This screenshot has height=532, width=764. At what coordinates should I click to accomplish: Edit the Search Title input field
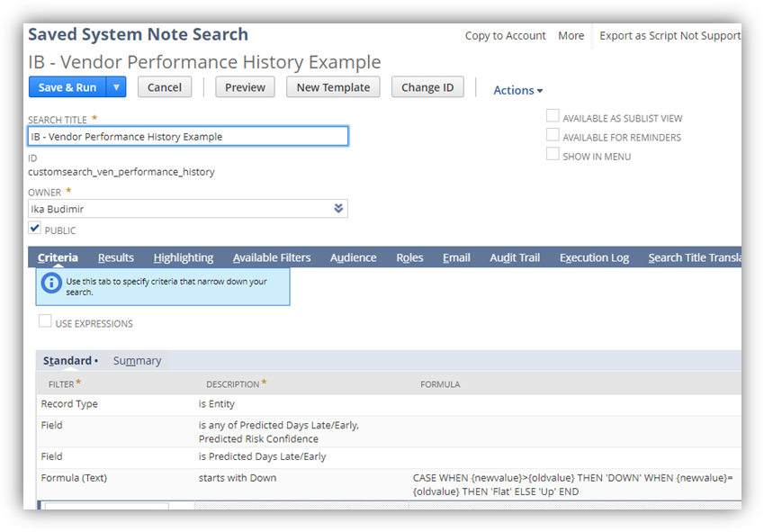(186, 135)
